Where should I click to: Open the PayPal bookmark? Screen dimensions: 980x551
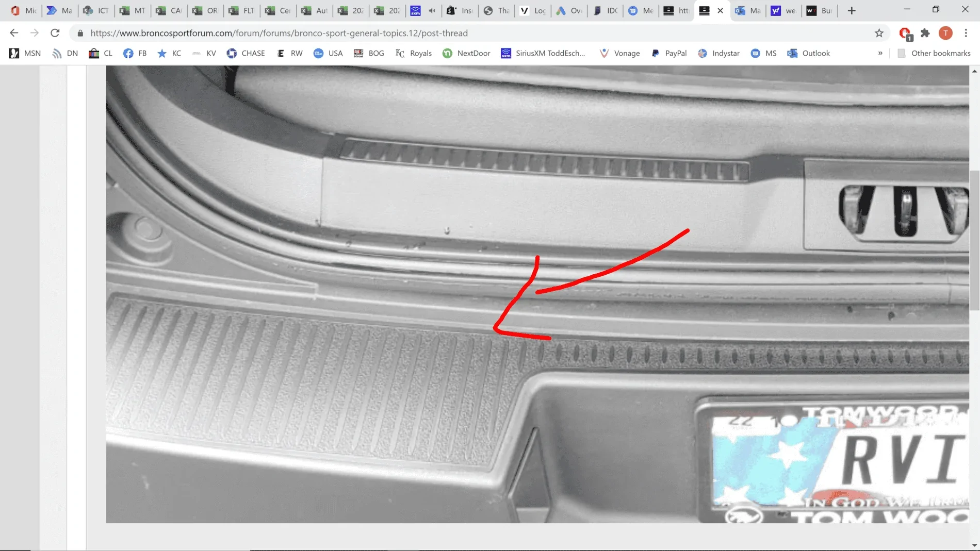669,53
